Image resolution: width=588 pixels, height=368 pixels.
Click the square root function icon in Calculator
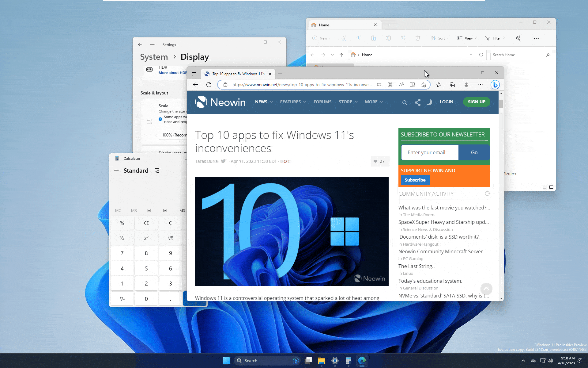[x=170, y=237]
